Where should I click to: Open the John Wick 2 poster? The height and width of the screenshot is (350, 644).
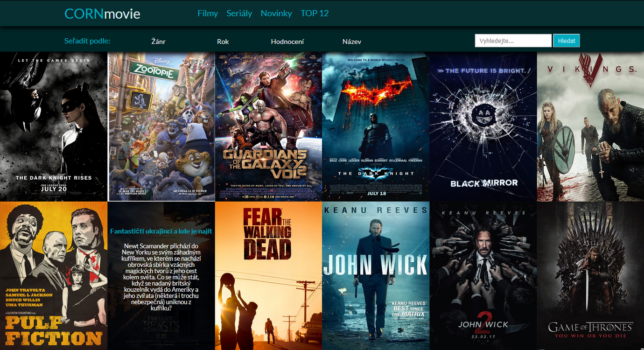coord(483,276)
